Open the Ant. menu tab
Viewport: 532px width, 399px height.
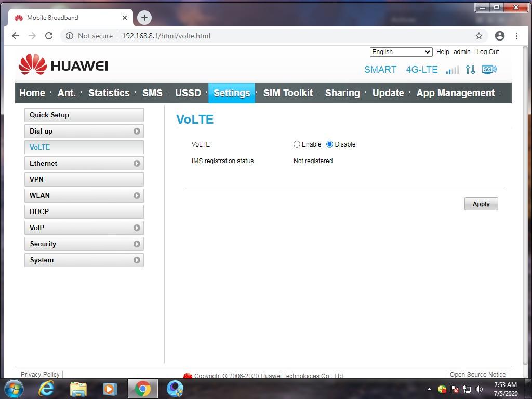click(x=66, y=93)
